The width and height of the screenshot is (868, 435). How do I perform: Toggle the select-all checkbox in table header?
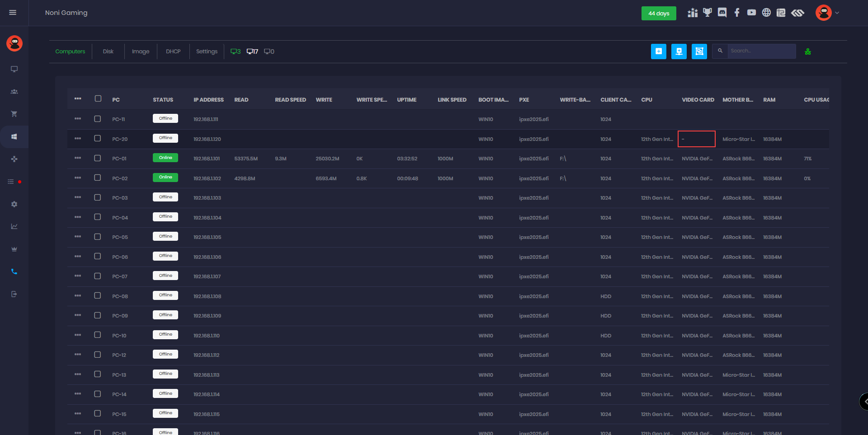click(x=98, y=98)
